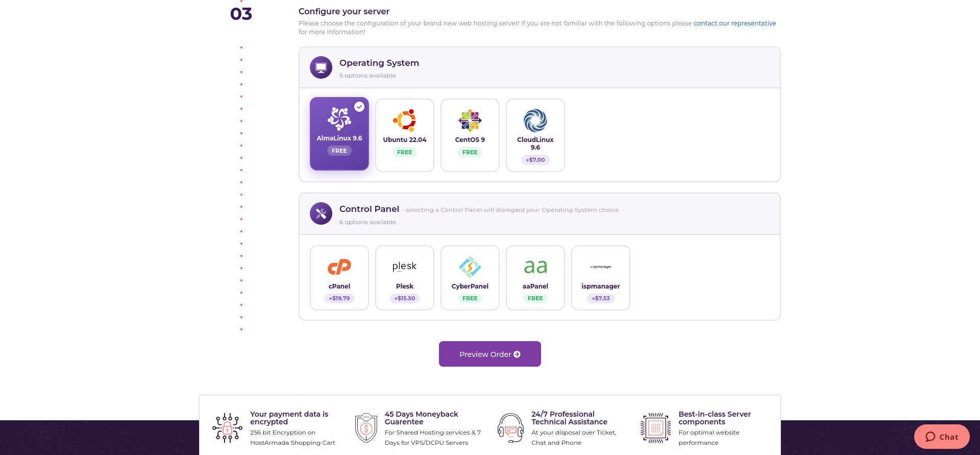Open the contact our representative link
The image size is (980, 455).
[x=734, y=23]
